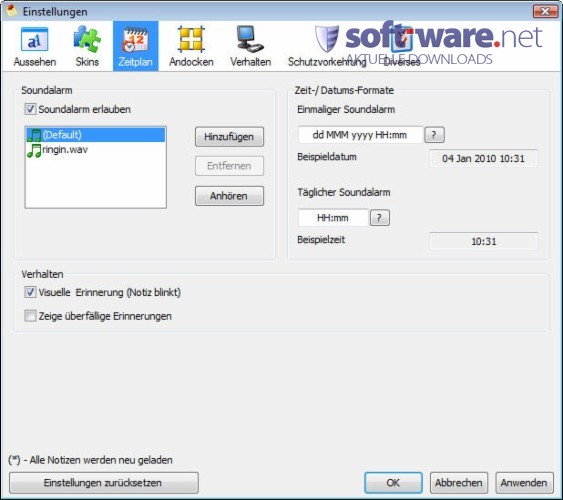Click Einstellungen zurücksetzen button
Viewport: 563px width, 500px height.
pyautogui.click(x=103, y=483)
